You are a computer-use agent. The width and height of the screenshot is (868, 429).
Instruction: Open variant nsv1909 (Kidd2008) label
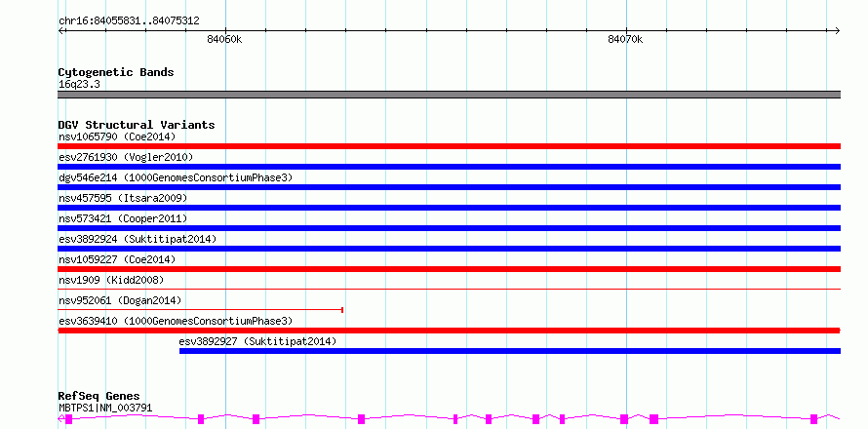(x=111, y=280)
